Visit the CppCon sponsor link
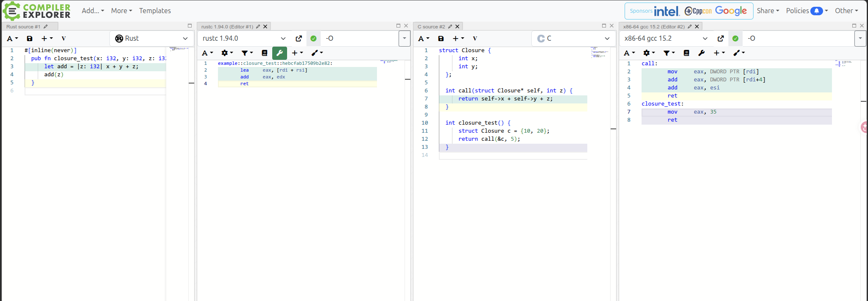 [698, 11]
